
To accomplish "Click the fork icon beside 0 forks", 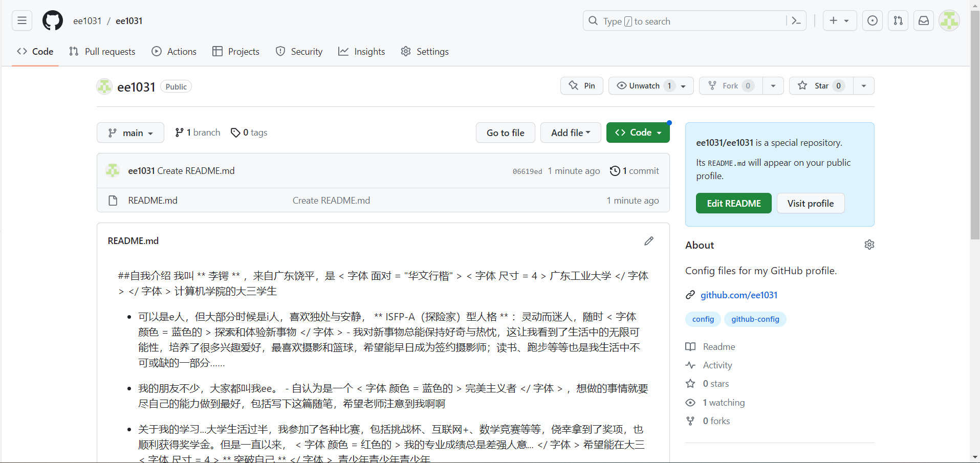I will (x=690, y=421).
